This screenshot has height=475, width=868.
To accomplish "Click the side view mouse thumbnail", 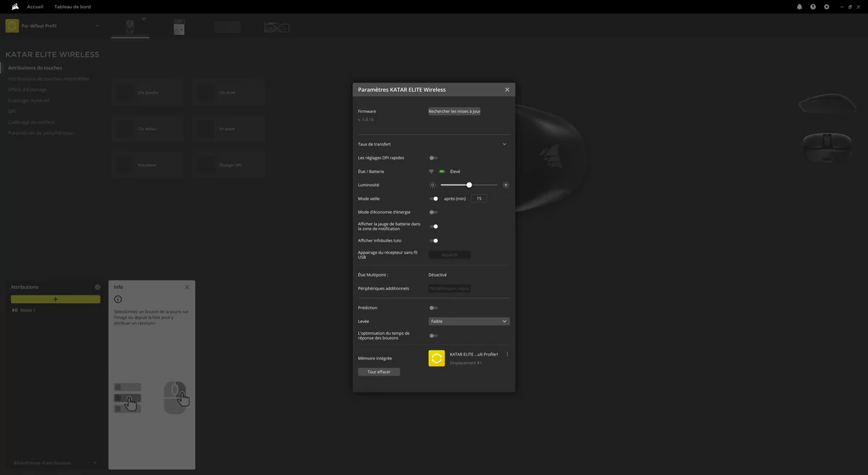I will click(827, 104).
